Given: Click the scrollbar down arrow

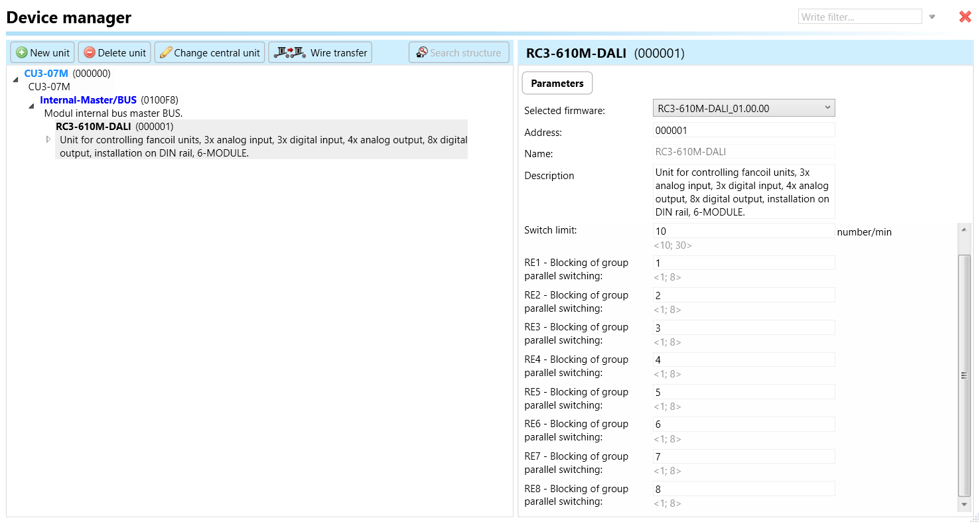Looking at the screenshot, I should tap(964, 505).
